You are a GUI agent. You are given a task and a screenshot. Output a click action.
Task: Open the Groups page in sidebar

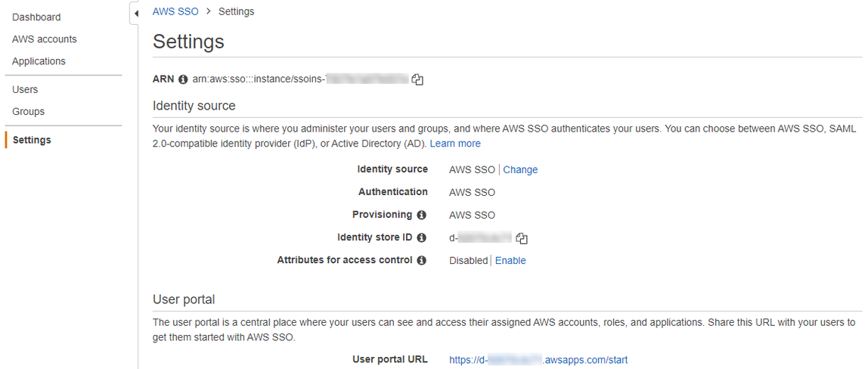coord(28,112)
